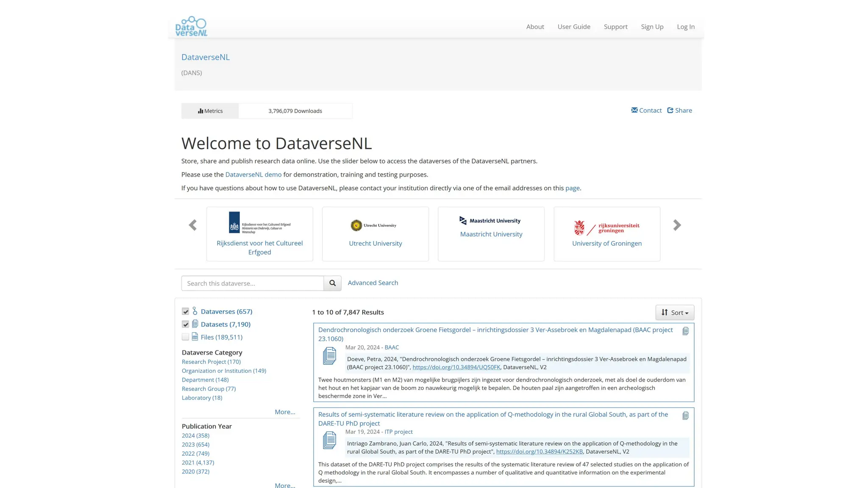Click the Q-methodology result's dataset icon
868x488 pixels.
[x=329, y=440]
